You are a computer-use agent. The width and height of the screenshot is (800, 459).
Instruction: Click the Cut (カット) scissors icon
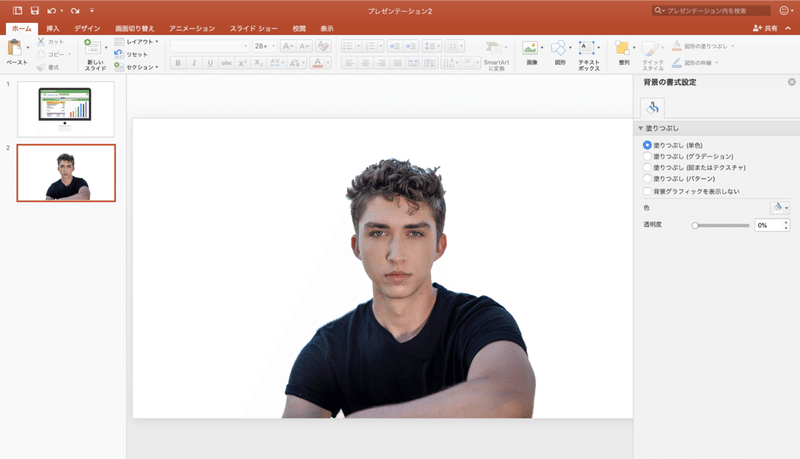click(41, 41)
